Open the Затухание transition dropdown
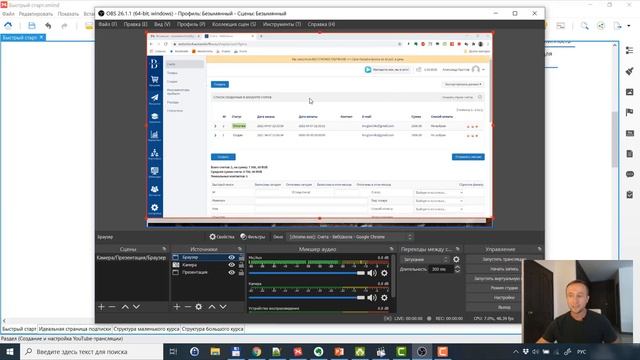 [x=424, y=260]
